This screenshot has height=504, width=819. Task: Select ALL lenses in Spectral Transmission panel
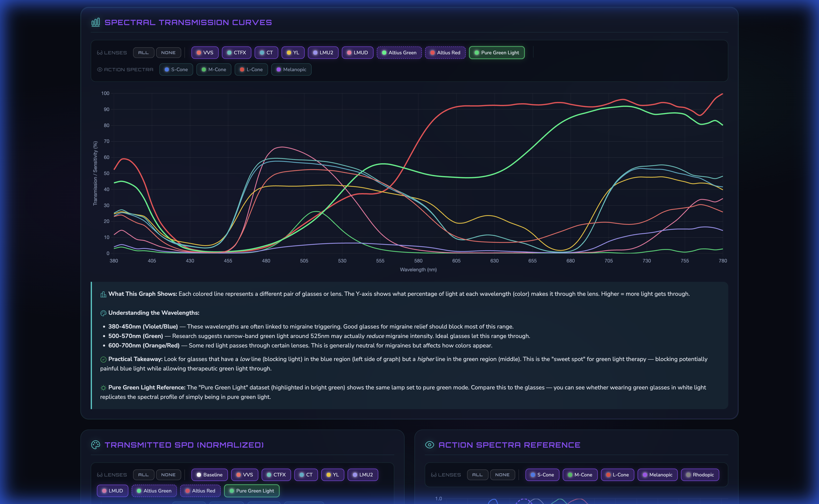(144, 53)
